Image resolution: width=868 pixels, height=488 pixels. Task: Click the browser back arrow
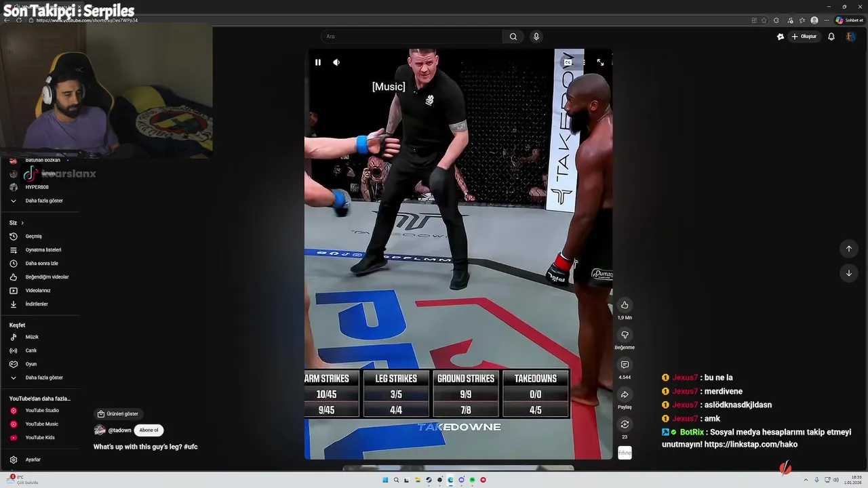[7, 20]
